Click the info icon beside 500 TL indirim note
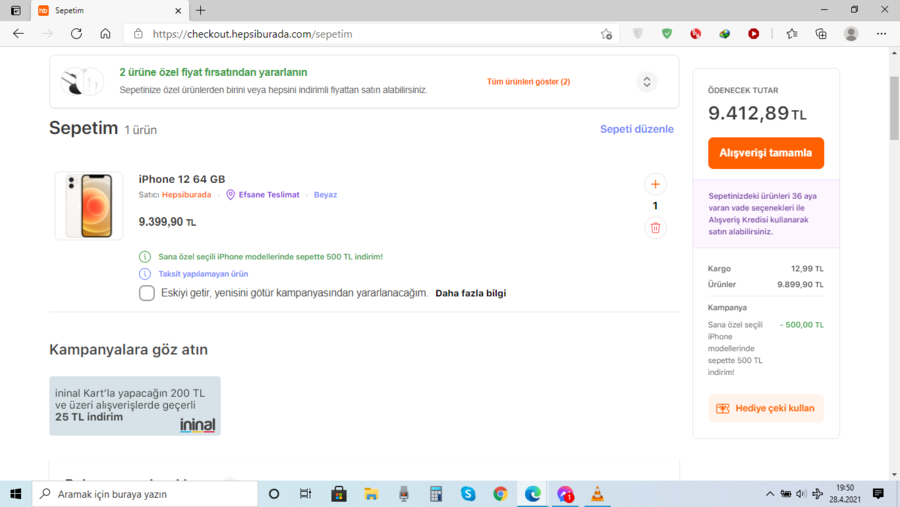The height and width of the screenshot is (507, 900). click(x=145, y=257)
